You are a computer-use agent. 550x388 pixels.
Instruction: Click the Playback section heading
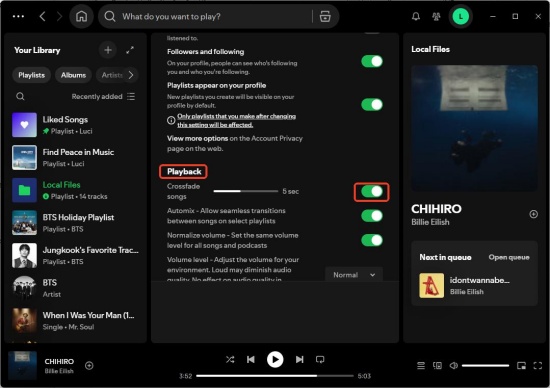pos(184,172)
